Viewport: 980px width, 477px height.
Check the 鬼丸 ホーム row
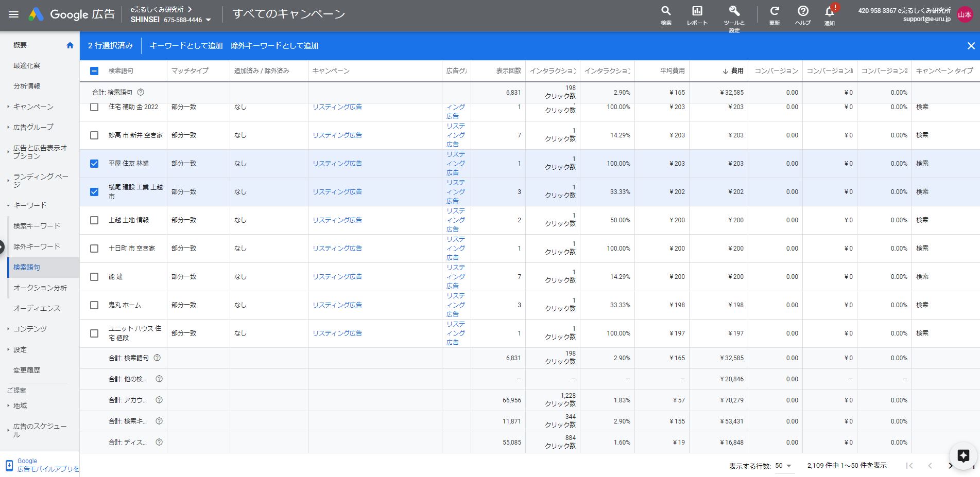tap(94, 305)
